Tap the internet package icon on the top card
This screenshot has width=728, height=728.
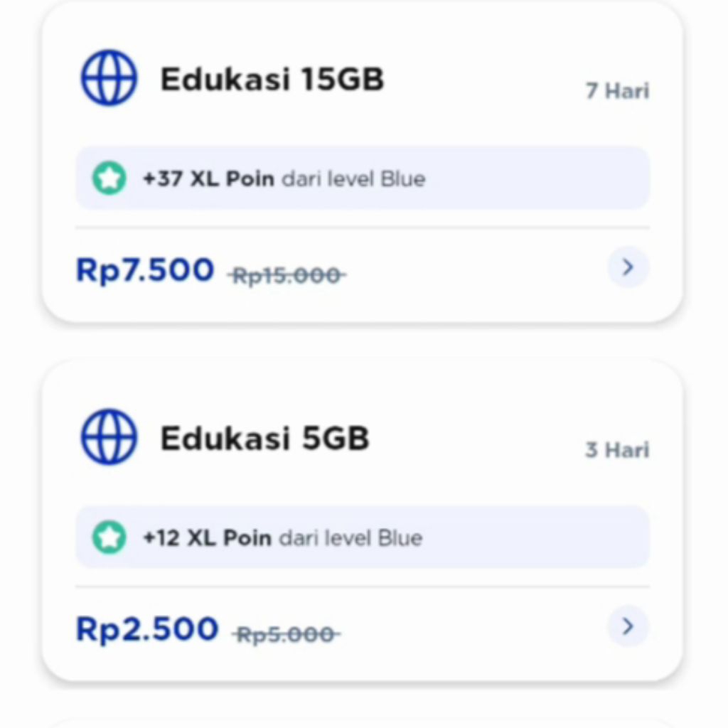108,77
